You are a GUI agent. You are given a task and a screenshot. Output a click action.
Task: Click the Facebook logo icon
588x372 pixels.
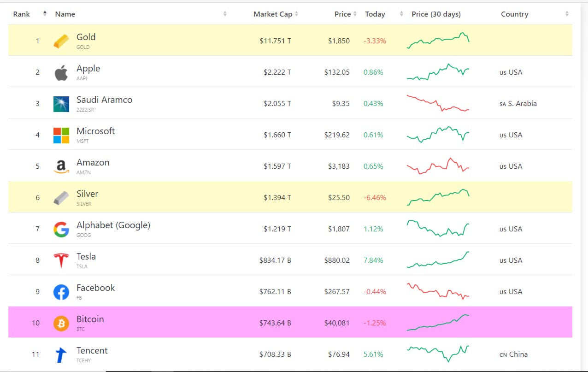click(61, 292)
